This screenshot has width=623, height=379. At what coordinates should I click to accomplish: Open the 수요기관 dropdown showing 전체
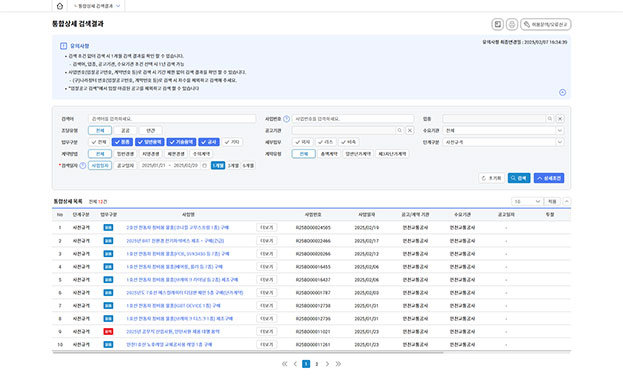(503, 131)
